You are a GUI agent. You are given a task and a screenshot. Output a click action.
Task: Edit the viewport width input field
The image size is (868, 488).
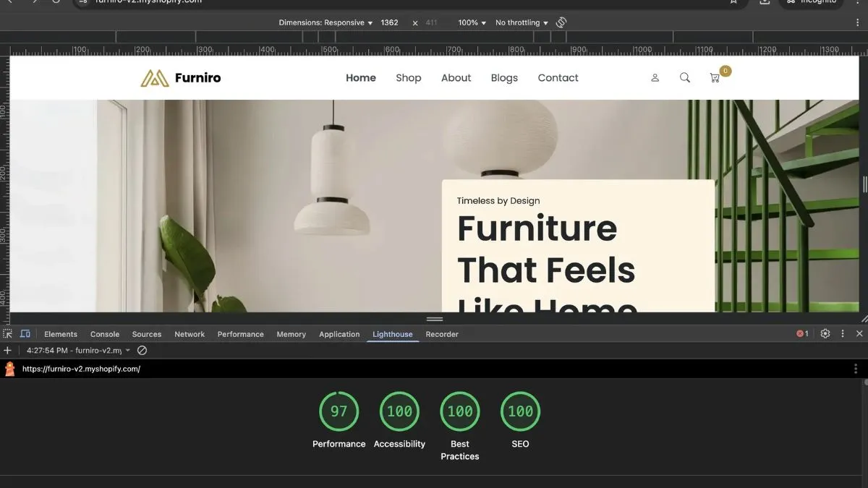click(x=389, y=22)
